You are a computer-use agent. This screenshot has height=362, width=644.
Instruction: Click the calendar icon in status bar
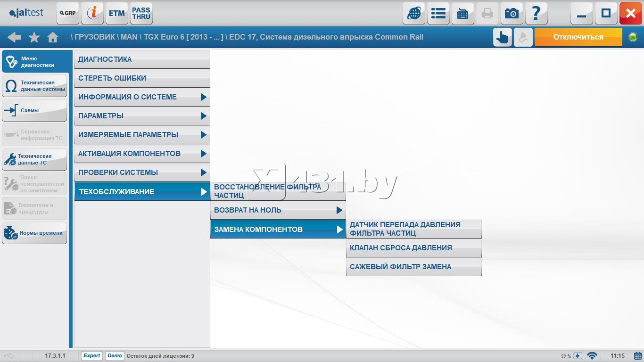pos(637,356)
